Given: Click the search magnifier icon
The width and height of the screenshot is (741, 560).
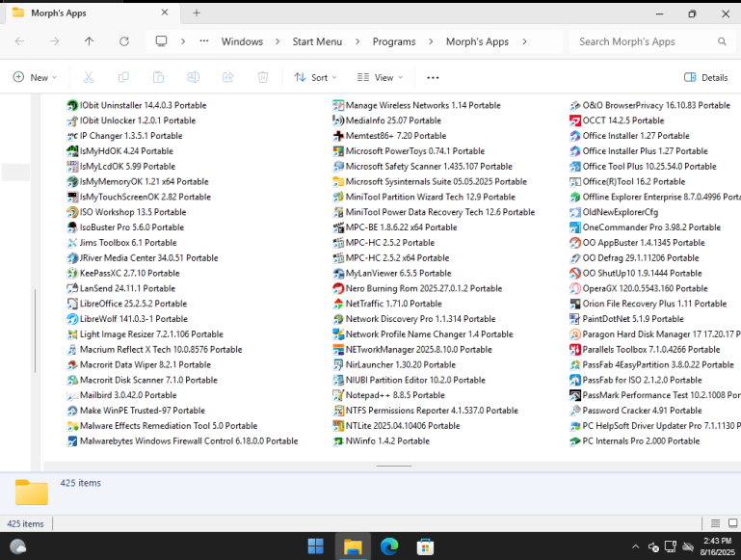Looking at the screenshot, I should (x=722, y=41).
